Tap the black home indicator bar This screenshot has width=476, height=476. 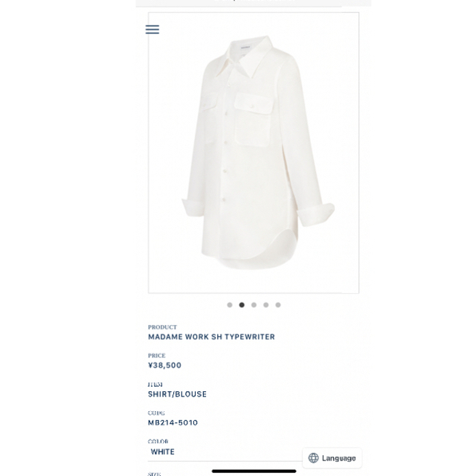coord(254,471)
